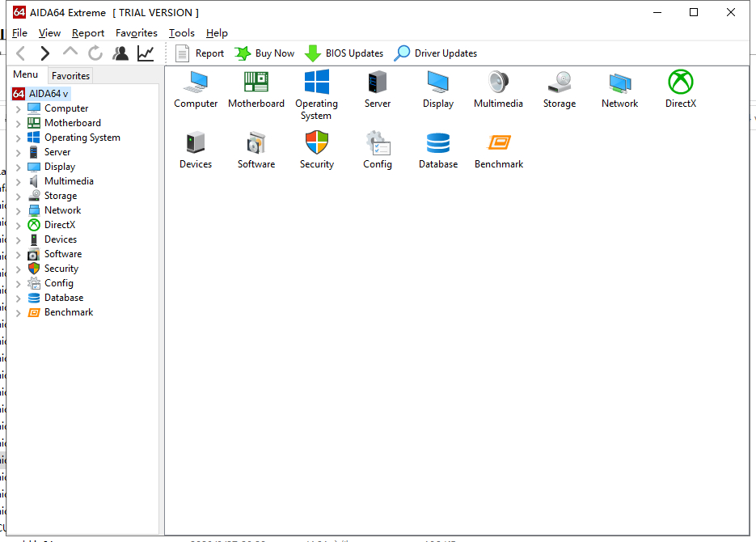Expand the Network tree node
This screenshot has width=756, height=542.
click(x=19, y=210)
